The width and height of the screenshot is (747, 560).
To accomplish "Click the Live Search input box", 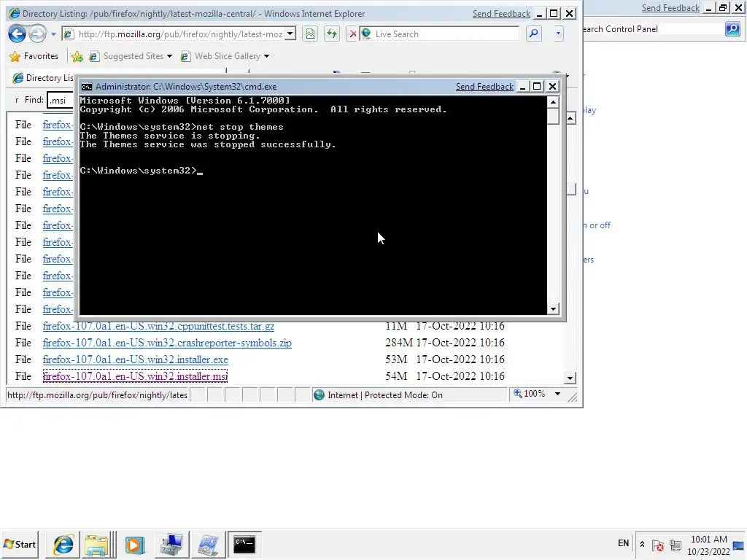I will point(446,34).
